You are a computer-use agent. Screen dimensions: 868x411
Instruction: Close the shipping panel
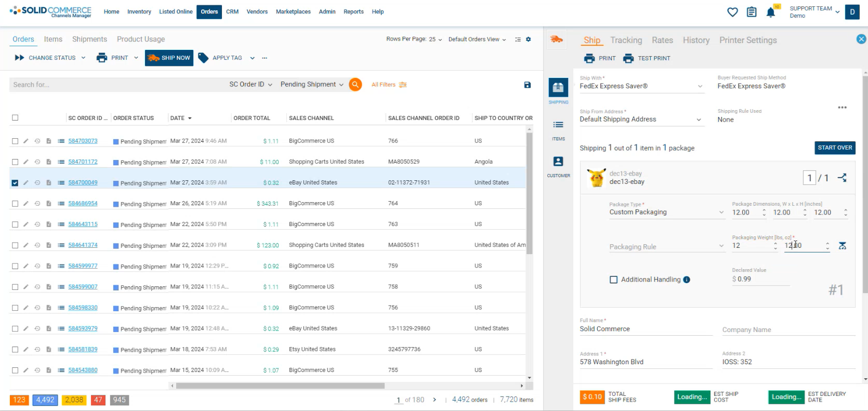point(861,39)
